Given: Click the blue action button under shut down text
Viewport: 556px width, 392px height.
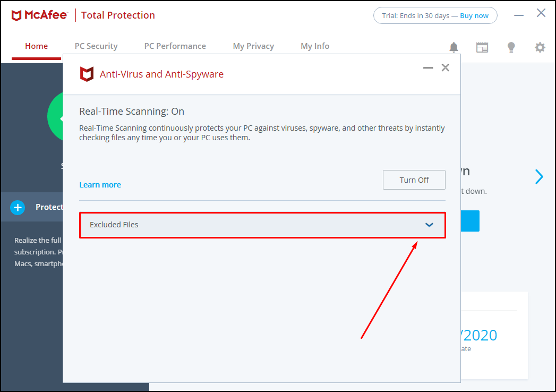Looking at the screenshot, I should pyautogui.click(x=470, y=221).
